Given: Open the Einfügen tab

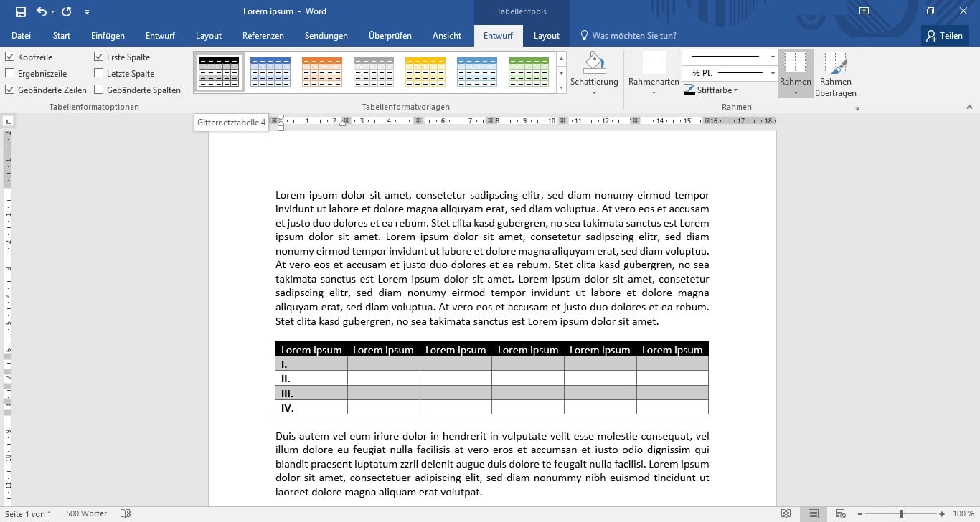Looking at the screenshot, I should pos(108,36).
